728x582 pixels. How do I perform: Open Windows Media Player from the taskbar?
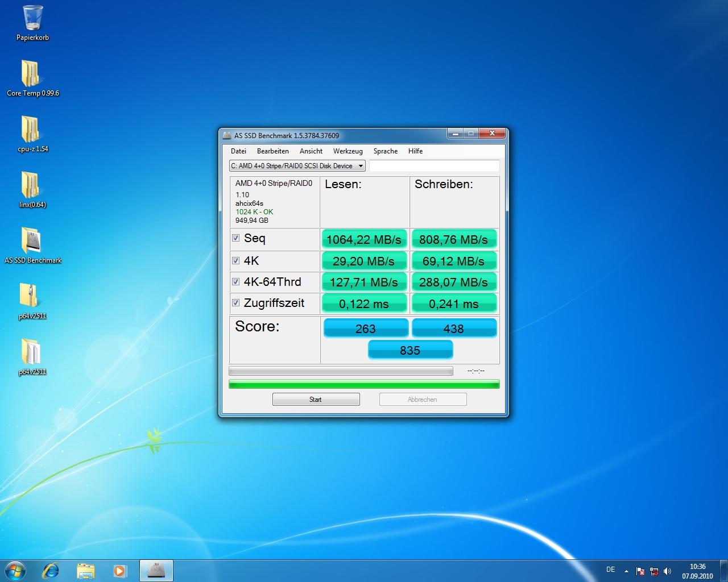tap(119, 570)
